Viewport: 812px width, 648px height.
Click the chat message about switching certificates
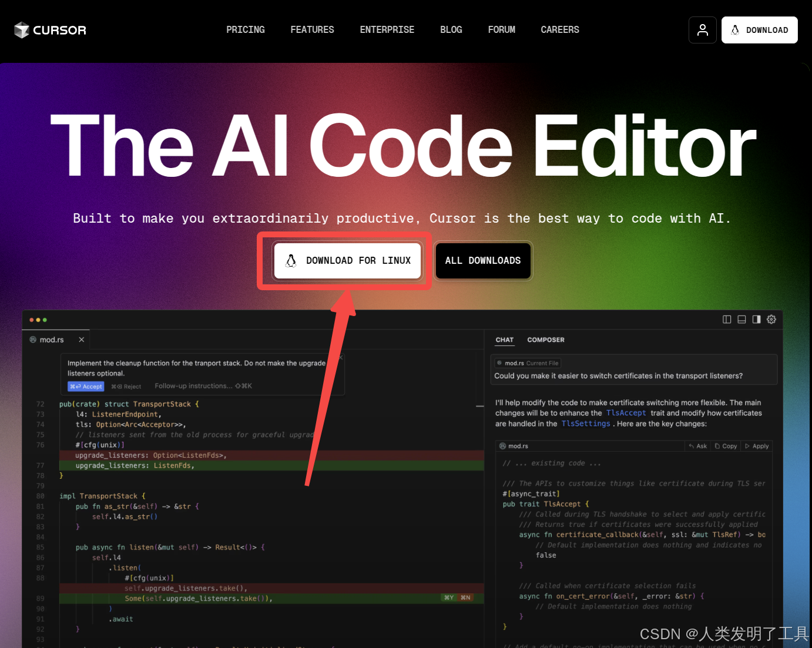click(x=619, y=376)
